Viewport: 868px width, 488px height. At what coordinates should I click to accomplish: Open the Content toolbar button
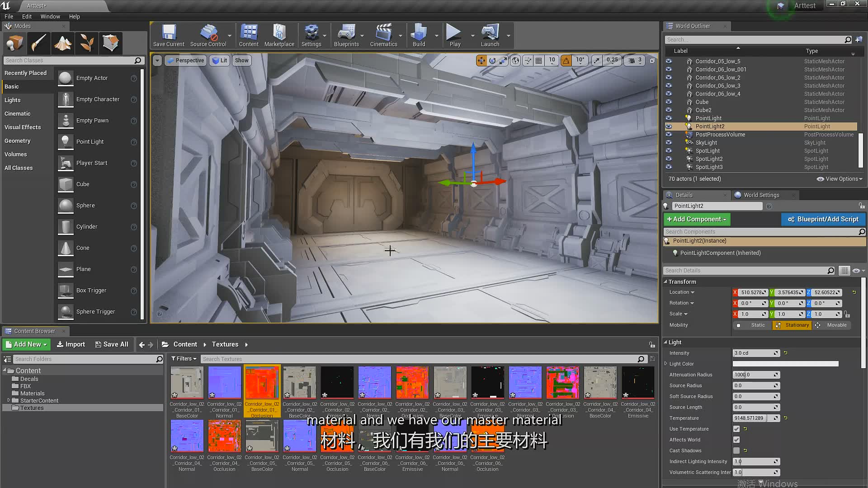pyautogui.click(x=249, y=36)
